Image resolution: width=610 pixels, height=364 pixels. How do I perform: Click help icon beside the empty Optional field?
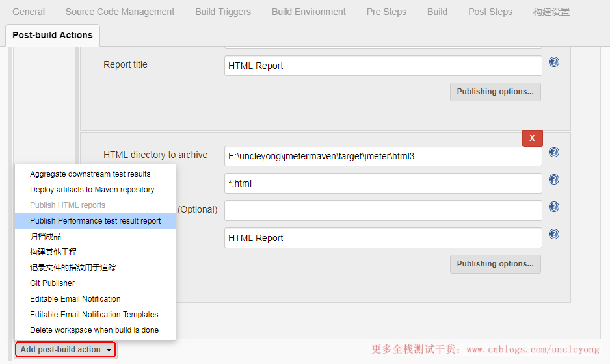tap(554, 207)
